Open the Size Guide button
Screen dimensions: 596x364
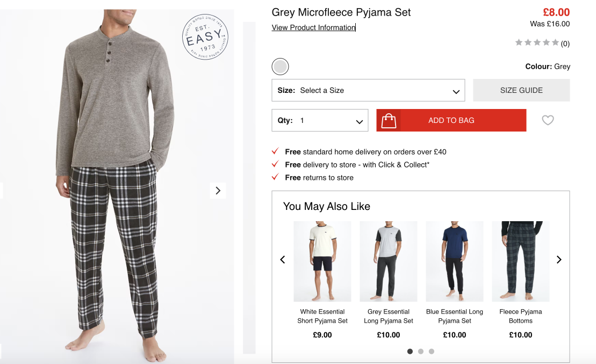521,90
